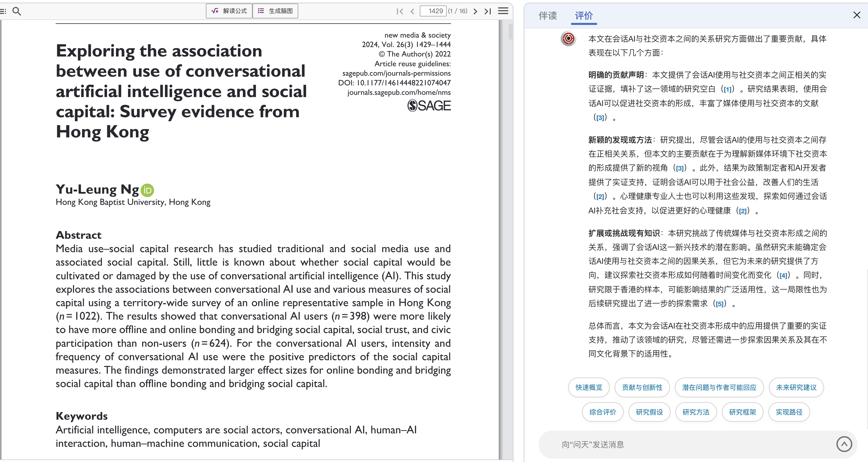Toggle the PDF sidebar outline icon

(3, 11)
